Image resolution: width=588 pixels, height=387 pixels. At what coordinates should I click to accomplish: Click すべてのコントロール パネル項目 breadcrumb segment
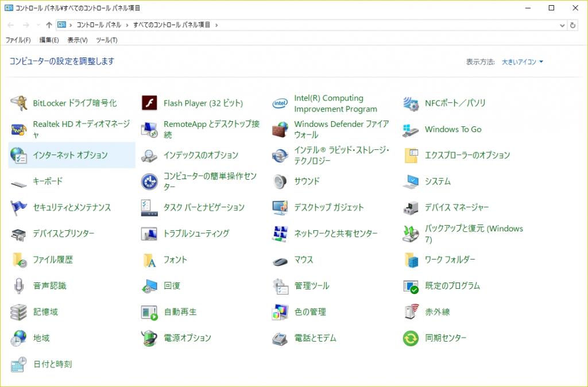pos(172,25)
